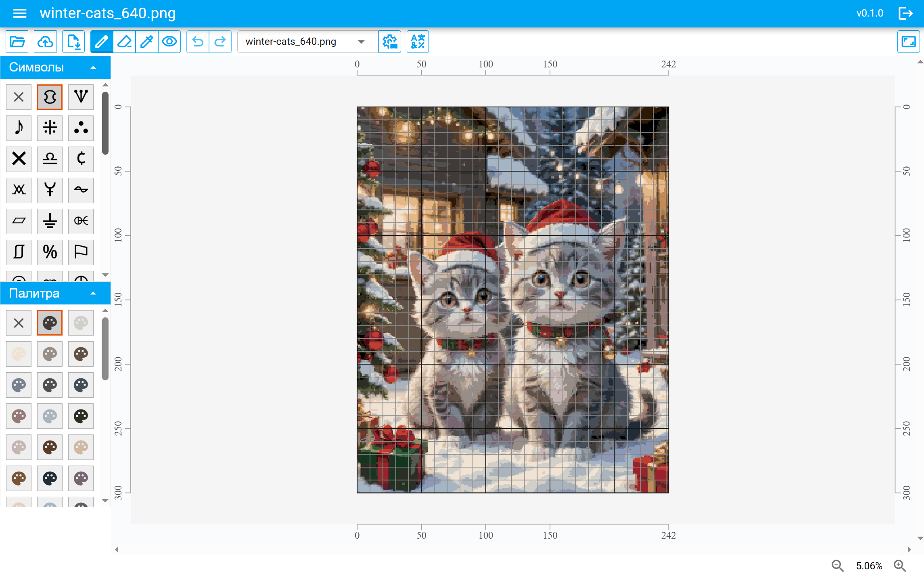Viewport: 924px width, 575px height.
Task: Select the dotted cross symbol
Action: (50, 128)
